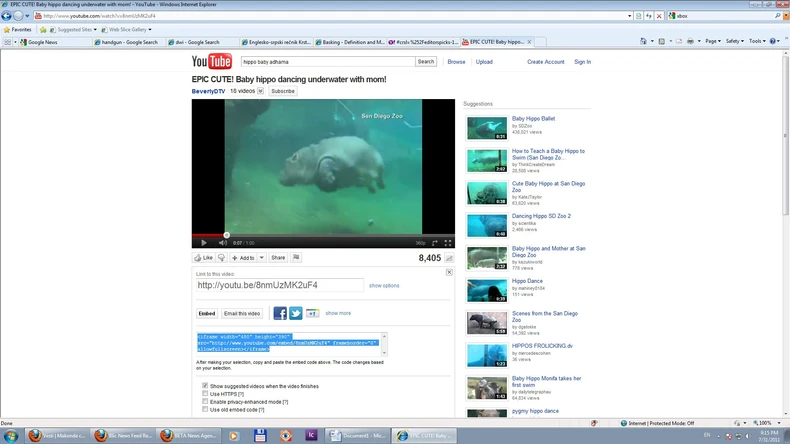Click the Print icon in the command bar

tap(690, 41)
